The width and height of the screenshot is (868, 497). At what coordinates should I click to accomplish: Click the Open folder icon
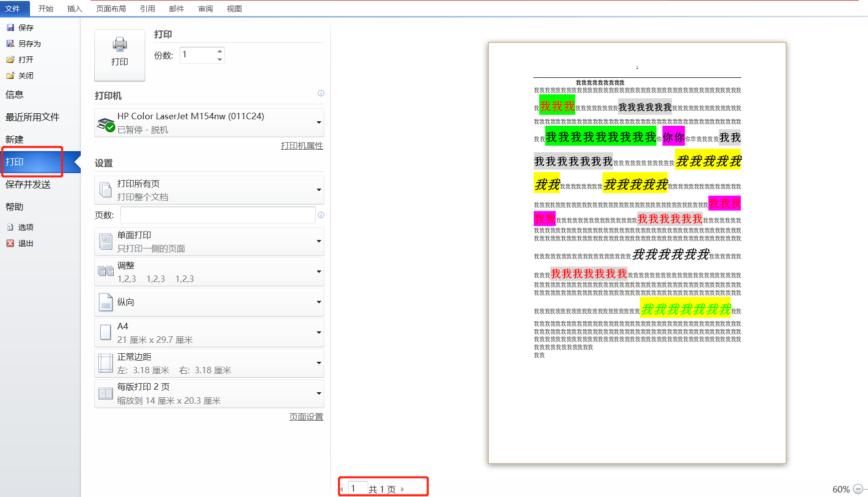10,60
